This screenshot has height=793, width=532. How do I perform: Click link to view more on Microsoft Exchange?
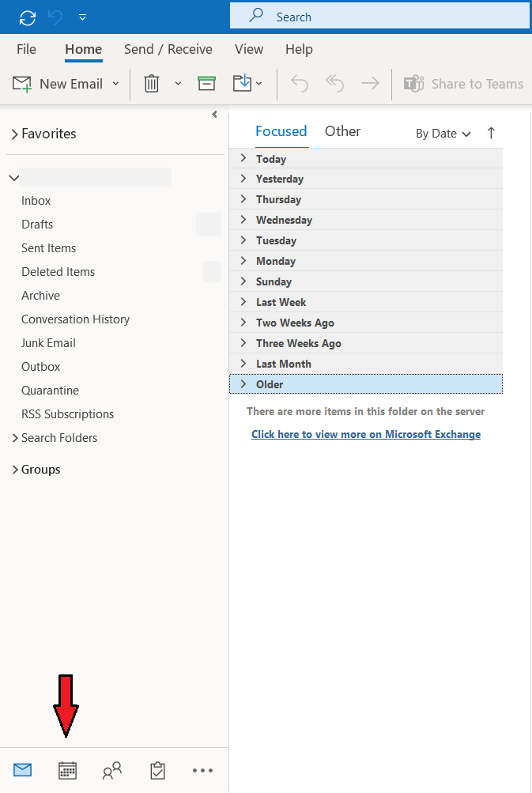coord(366,434)
